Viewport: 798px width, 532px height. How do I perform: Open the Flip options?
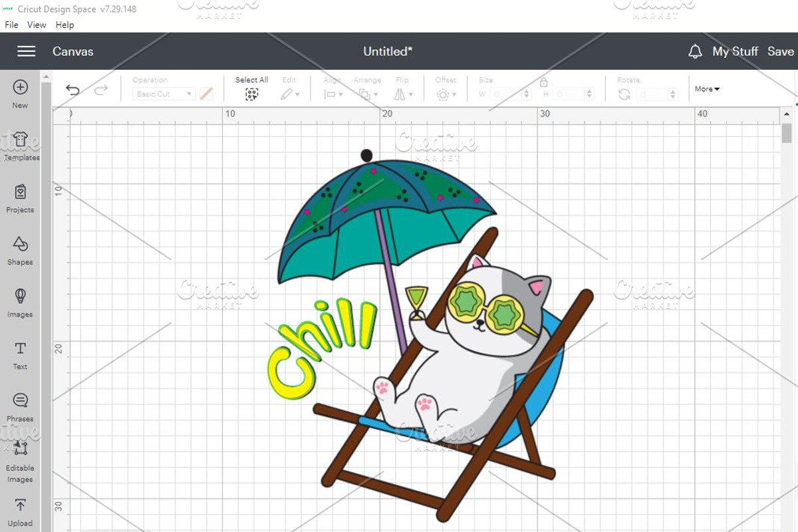tap(403, 94)
